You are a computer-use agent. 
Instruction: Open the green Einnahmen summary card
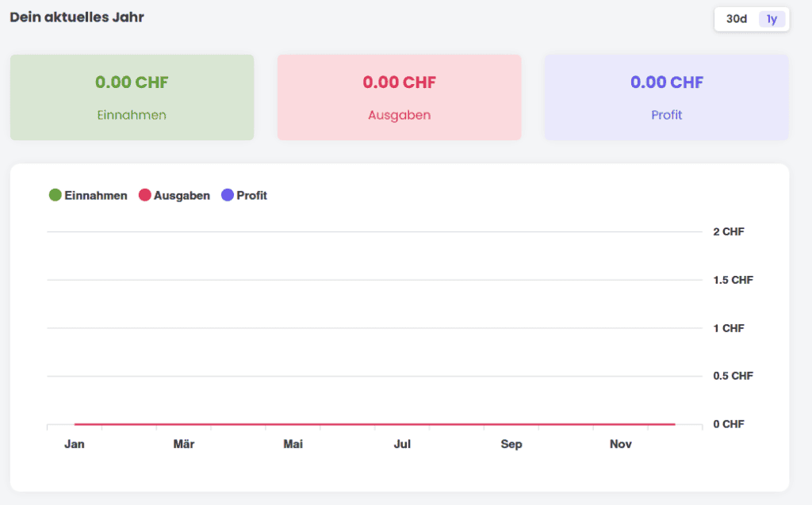132,98
